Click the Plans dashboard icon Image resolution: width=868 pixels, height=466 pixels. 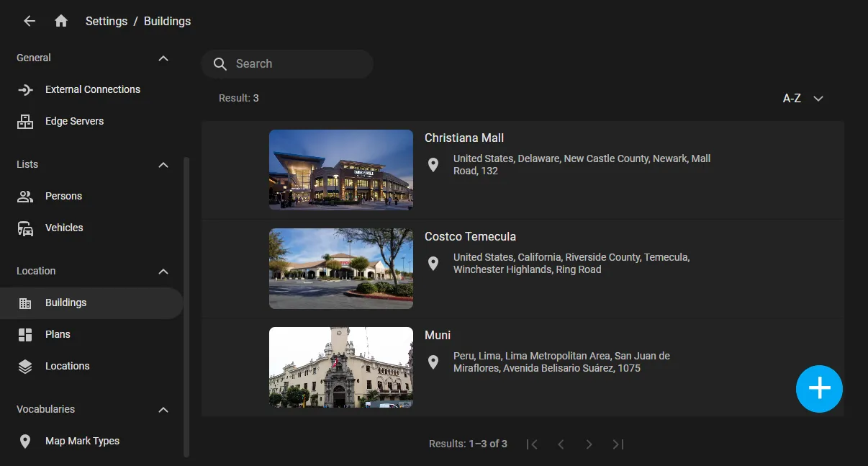(25, 335)
